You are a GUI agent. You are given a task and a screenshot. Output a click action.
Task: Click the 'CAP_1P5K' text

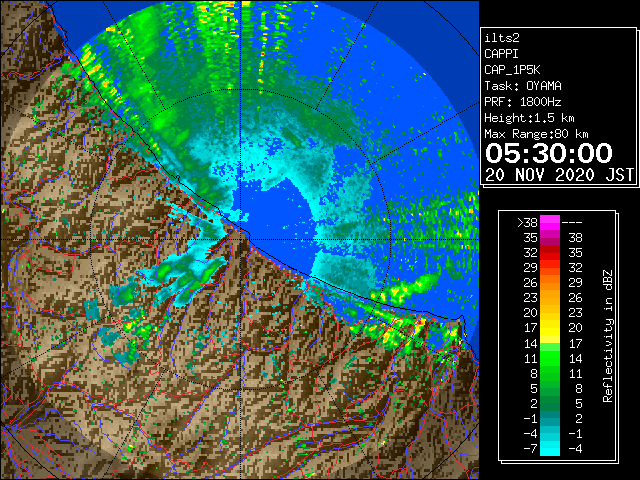pyautogui.click(x=512, y=70)
